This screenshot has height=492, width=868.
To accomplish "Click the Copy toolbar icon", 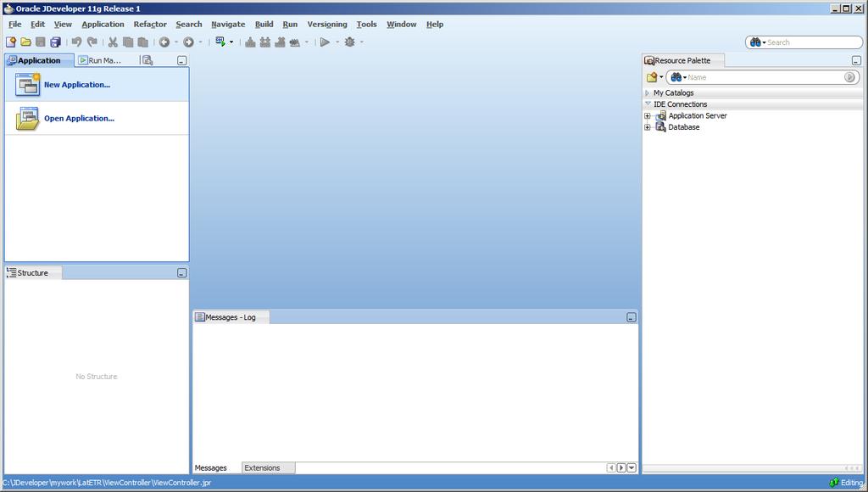I will click(x=128, y=42).
